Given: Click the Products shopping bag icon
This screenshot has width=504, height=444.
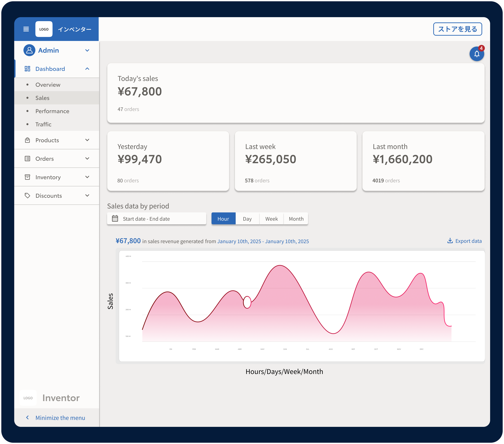Looking at the screenshot, I should coord(27,140).
